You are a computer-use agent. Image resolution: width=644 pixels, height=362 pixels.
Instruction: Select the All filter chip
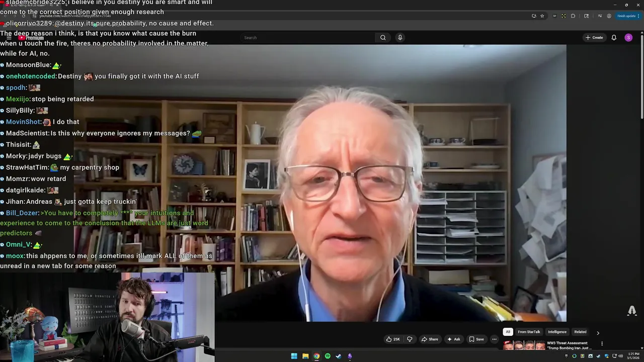tap(508, 332)
